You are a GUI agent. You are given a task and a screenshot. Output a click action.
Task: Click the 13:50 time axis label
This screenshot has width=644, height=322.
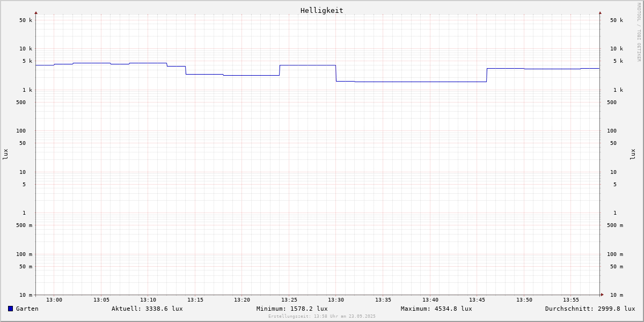tap(524, 300)
